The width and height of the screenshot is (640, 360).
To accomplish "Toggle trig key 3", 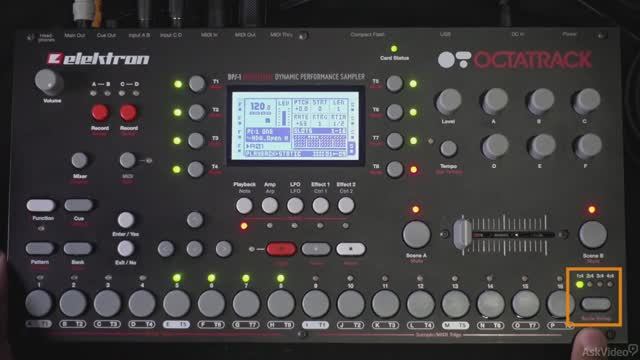I will coord(107,304).
